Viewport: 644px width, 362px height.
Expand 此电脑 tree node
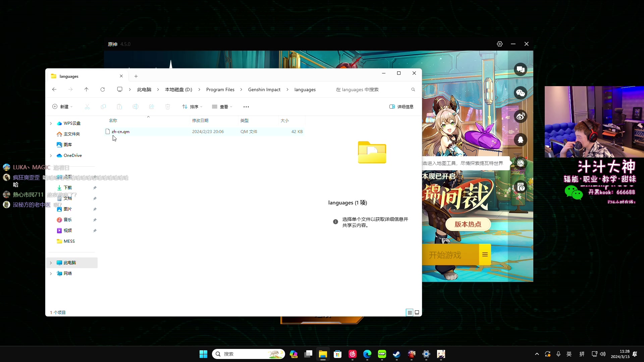[x=51, y=263]
